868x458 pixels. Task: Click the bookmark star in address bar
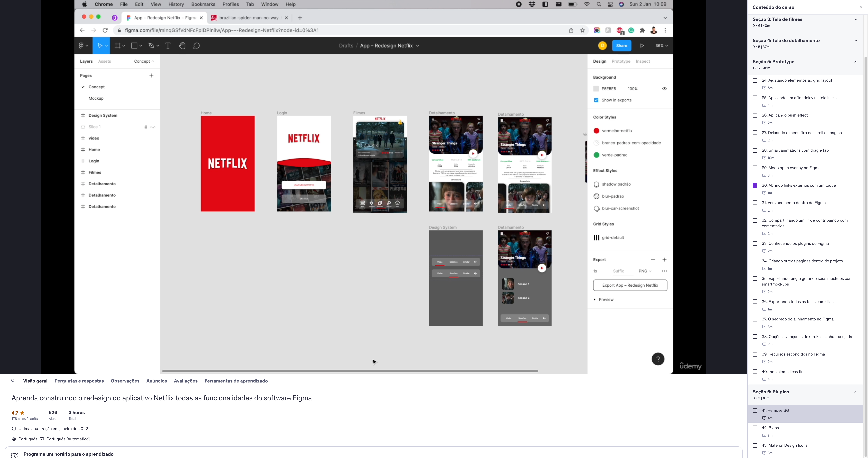tap(583, 30)
